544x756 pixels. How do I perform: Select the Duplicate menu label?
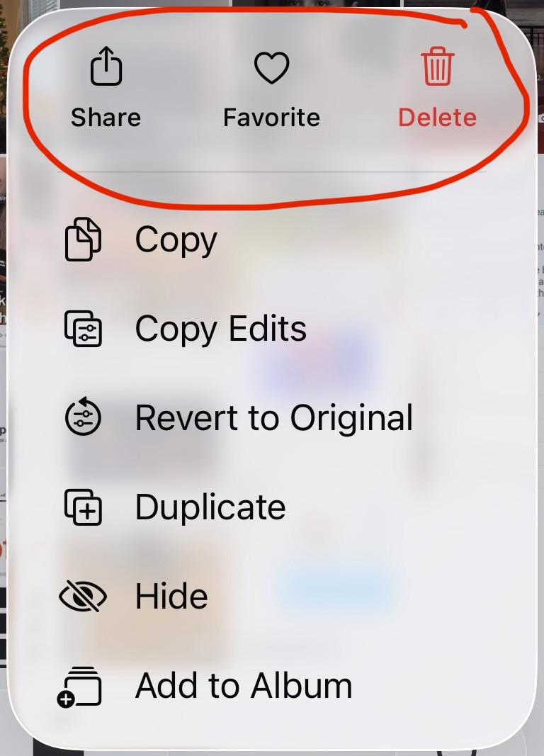click(210, 507)
